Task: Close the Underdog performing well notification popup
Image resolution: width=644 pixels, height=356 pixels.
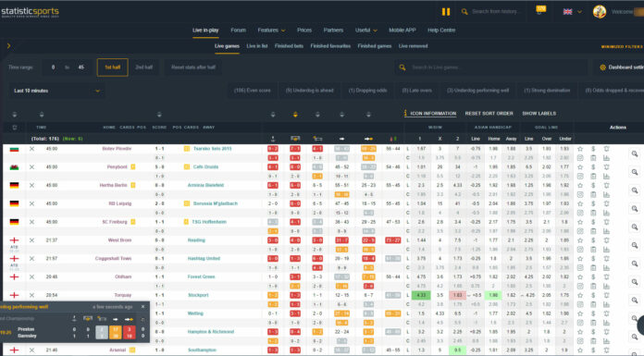Action: pos(142,307)
